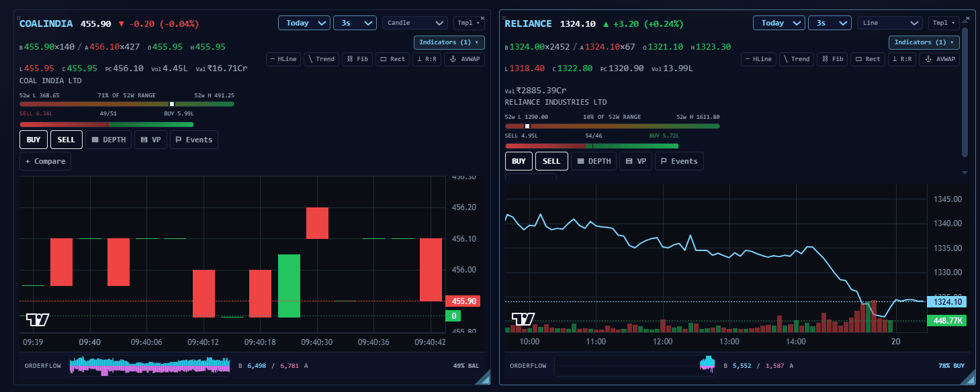Click "71% OF 52W RANGE" label
The width and height of the screenshot is (980, 392).
click(x=126, y=95)
